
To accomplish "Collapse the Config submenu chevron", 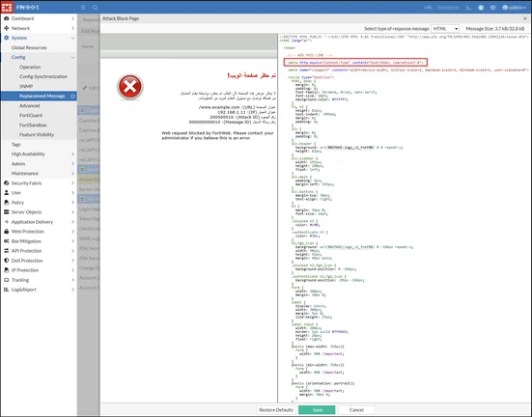I will tap(72, 57).
